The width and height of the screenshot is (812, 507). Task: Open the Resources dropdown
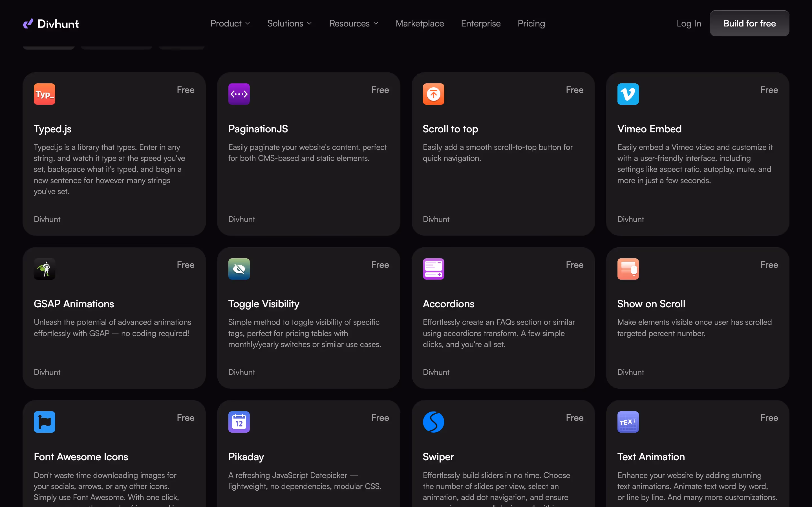click(353, 23)
